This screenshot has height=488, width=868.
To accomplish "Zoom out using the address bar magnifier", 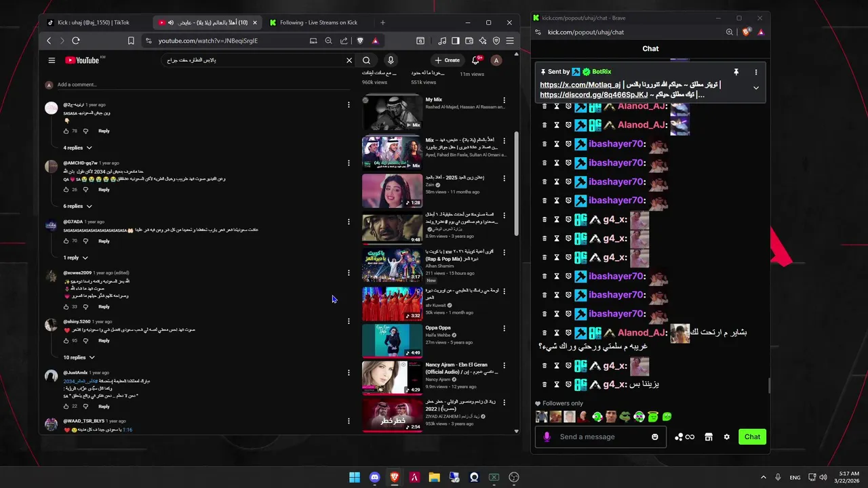I will point(328,41).
